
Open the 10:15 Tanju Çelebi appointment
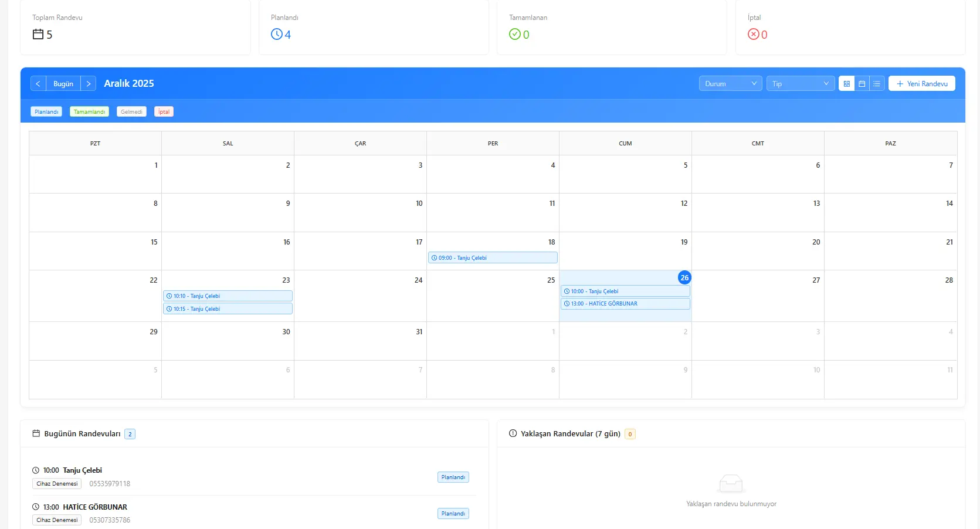click(228, 308)
